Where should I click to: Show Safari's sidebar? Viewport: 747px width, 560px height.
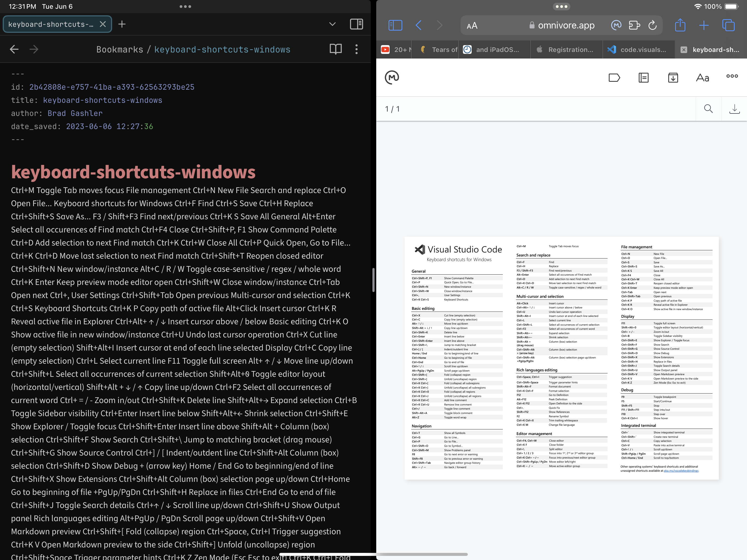[395, 25]
